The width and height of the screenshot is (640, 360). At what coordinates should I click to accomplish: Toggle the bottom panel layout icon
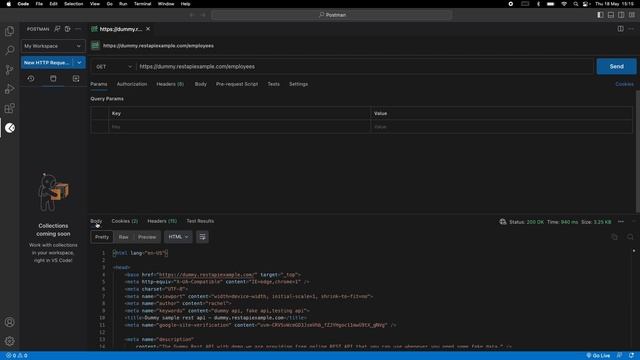pos(611,15)
